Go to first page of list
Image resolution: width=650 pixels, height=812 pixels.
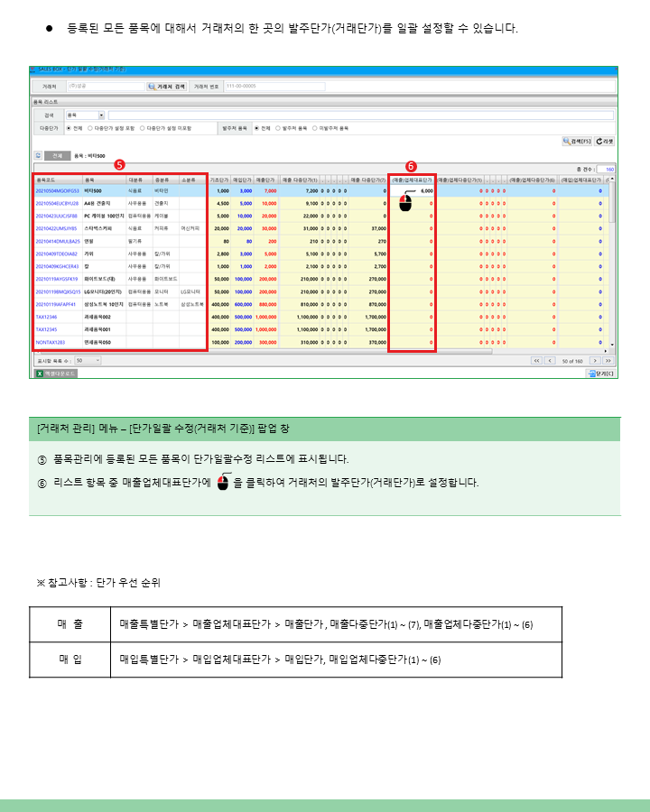[x=536, y=360]
